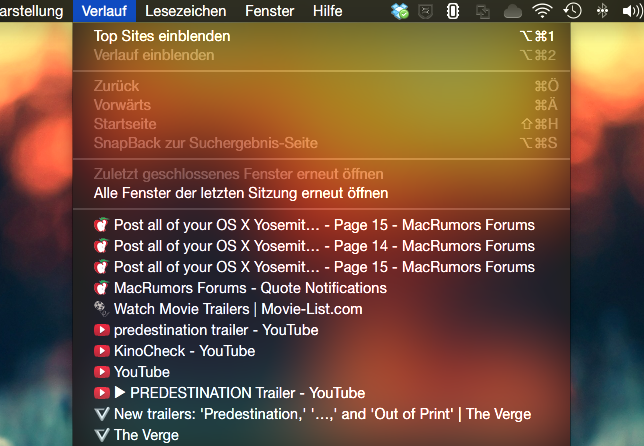The image size is (644, 446).
Task: Open the Verlauf menu
Action: click(x=104, y=11)
